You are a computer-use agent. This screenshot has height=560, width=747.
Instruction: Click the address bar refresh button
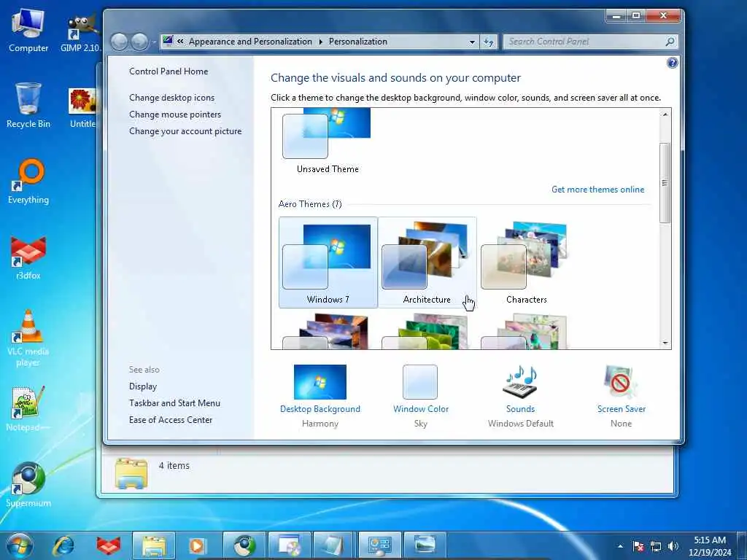[x=488, y=42]
